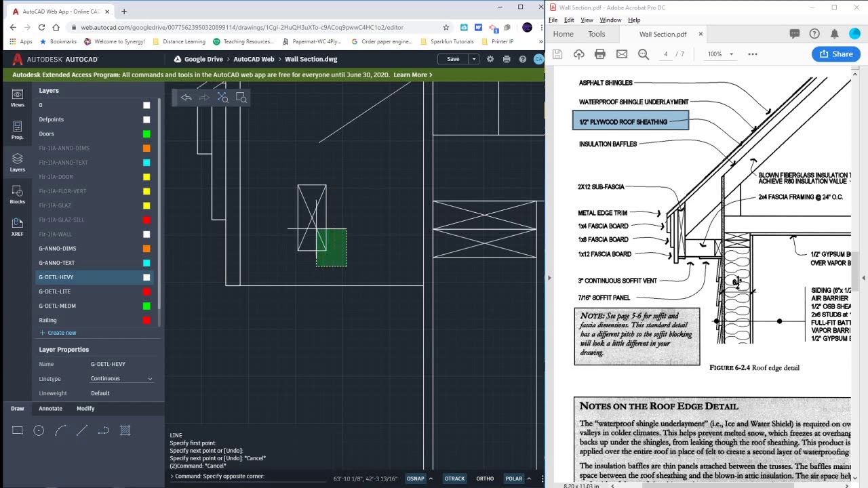Click the zoom extents icon in canvas toolbar
This screenshot has width=868, height=488.
tap(223, 98)
